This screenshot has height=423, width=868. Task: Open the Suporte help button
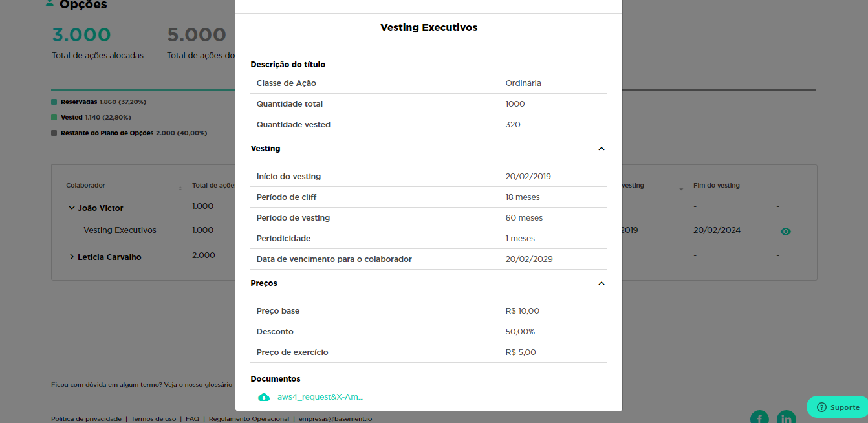point(838,407)
